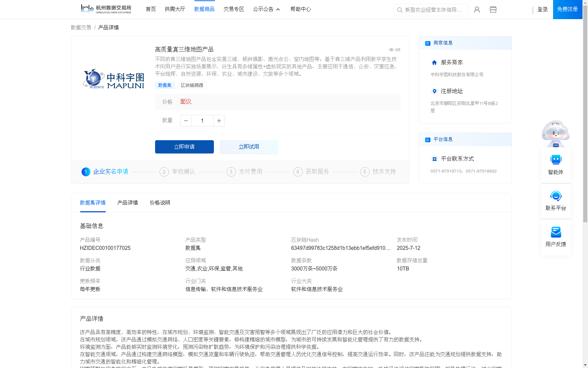Click the search magnifier icon
This screenshot has width=588, height=368.
pyautogui.click(x=399, y=10)
